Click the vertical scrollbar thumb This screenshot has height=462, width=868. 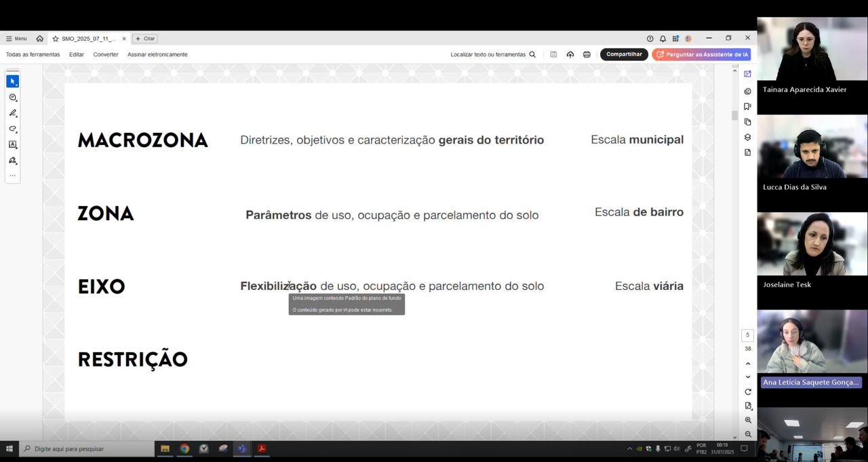[734, 116]
